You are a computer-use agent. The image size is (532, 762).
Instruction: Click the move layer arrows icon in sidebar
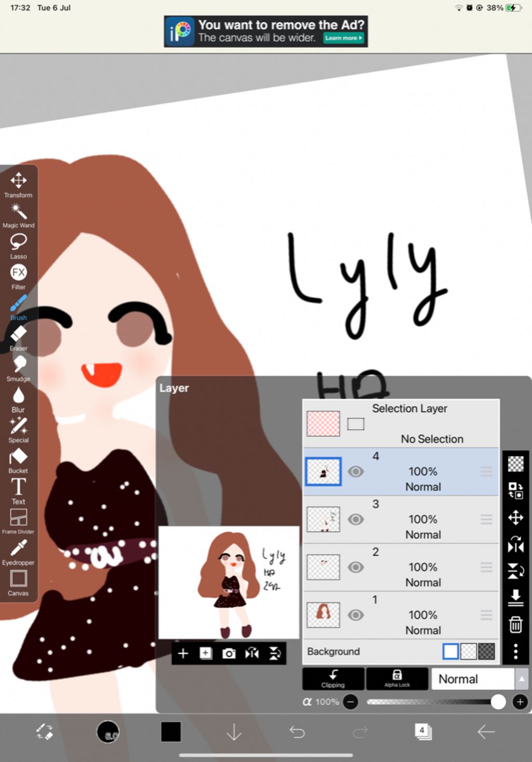(515, 517)
